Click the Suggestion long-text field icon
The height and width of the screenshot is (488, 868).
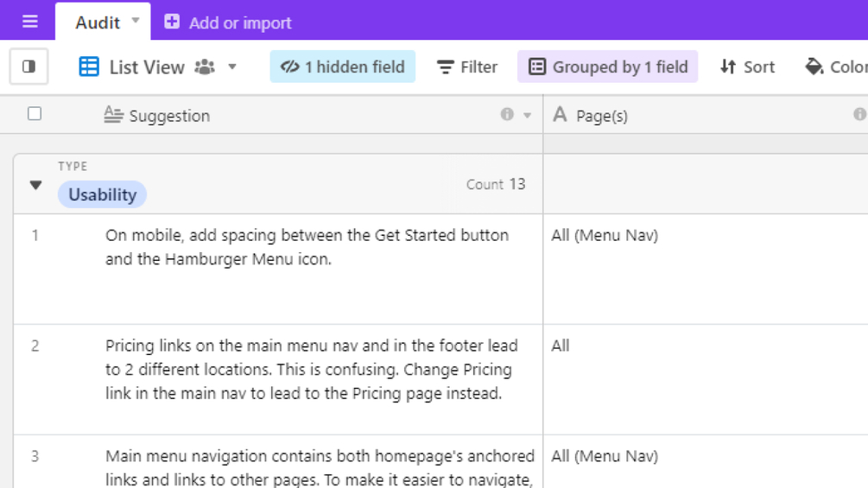(113, 115)
